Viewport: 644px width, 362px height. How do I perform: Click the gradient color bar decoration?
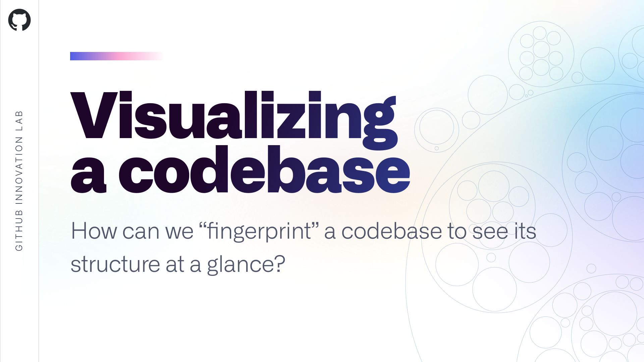pos(116,56)
